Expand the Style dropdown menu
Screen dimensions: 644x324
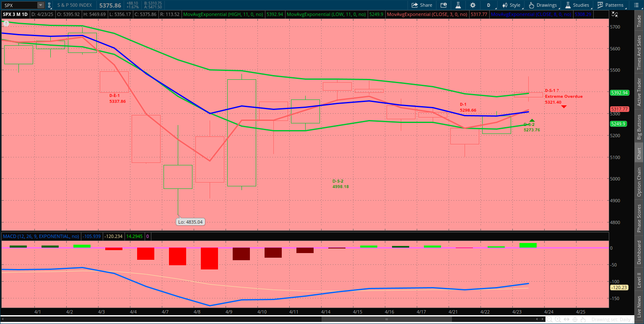[x=512, y=5]
